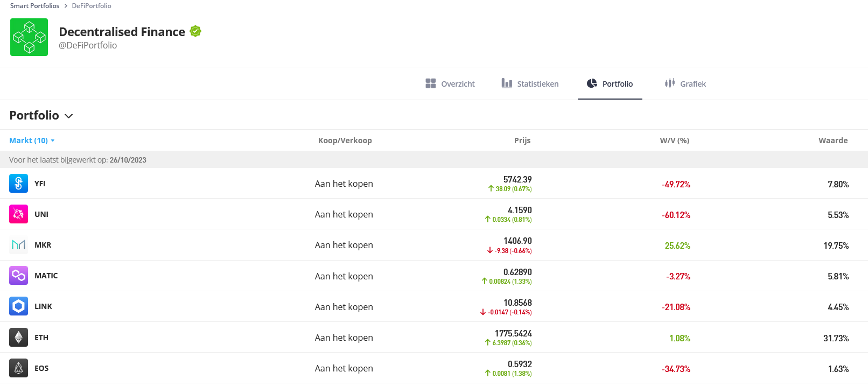This screenshot has height=386, width=868.
Task: Click the MKR Maker logo icon
Action: pos(18,244)
